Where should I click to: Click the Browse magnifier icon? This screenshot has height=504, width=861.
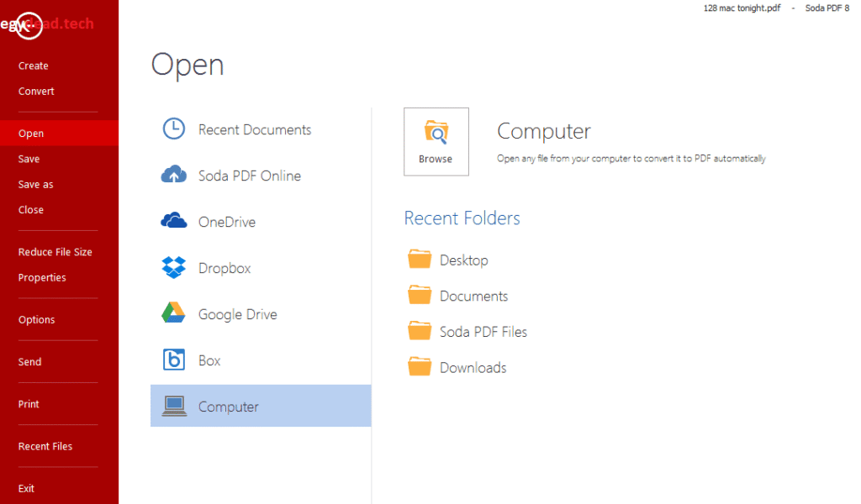[436, 134]
